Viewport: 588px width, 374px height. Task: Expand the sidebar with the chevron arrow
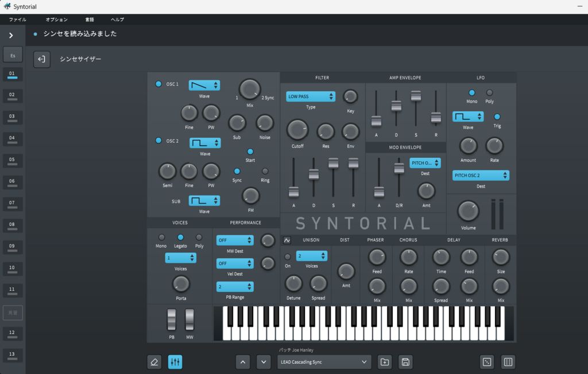tap(11, 35)
